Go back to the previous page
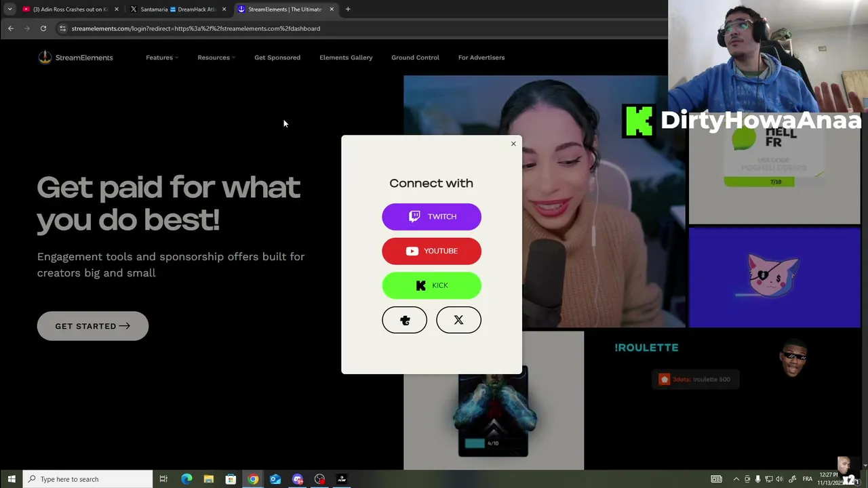Image resolution: width=868 pixels, height=488 pixels. tap(11, 28)
